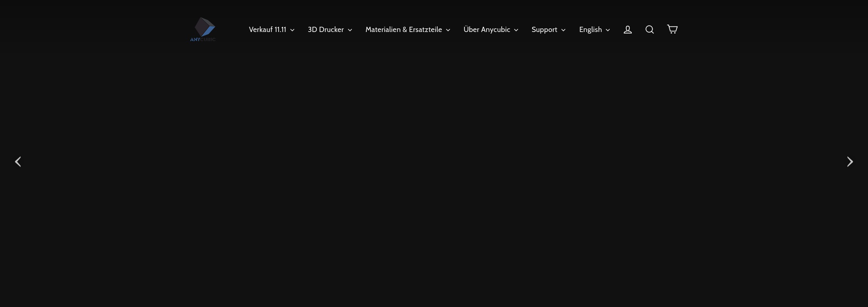
Task: Click the ANYCUBIC wordmark under the logo
Action: pyautogui.click(x=203, y=40)
